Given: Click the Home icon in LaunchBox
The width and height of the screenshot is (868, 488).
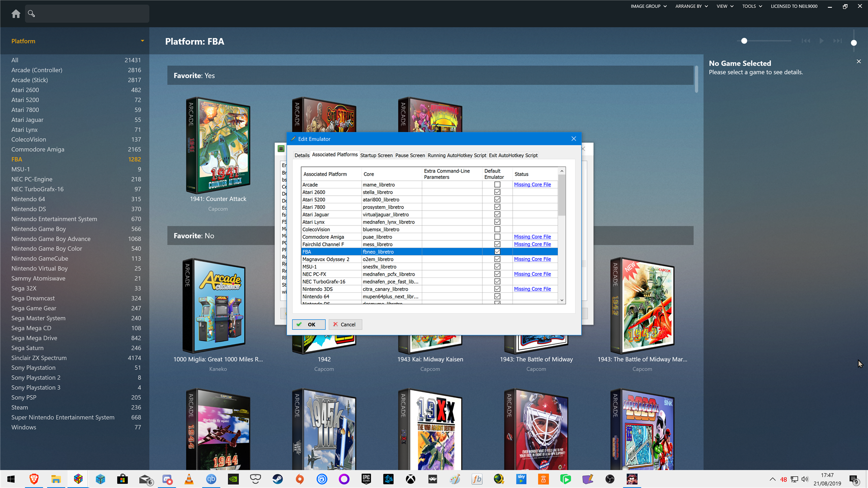Looking at the screenshot, I should 16,14.
